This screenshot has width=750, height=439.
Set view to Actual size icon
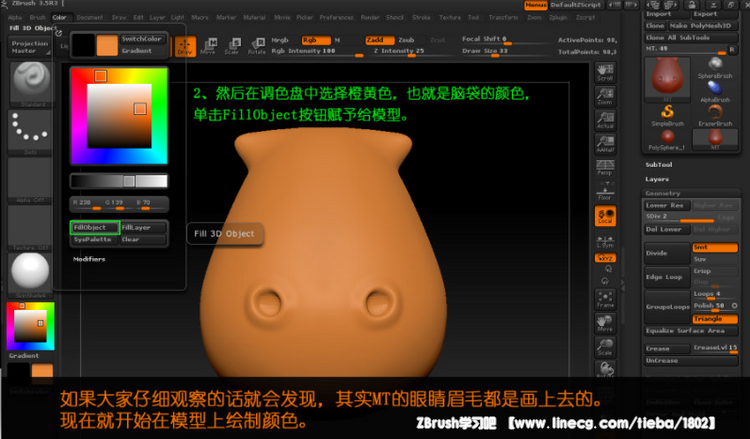pyautogui.click(x=605, y=120)
